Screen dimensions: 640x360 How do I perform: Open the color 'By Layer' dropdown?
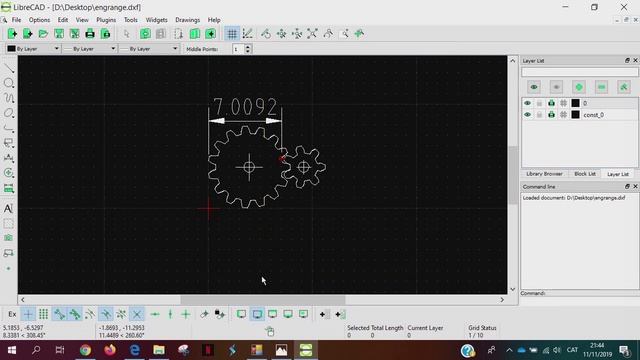[x=33, y=49]
